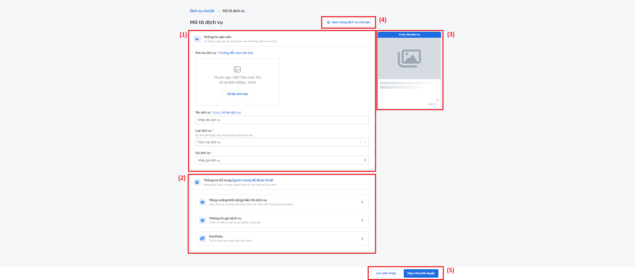Click Lưu bản nháp button
Viewport: 644px width, 280px height.
pos(386,273)
